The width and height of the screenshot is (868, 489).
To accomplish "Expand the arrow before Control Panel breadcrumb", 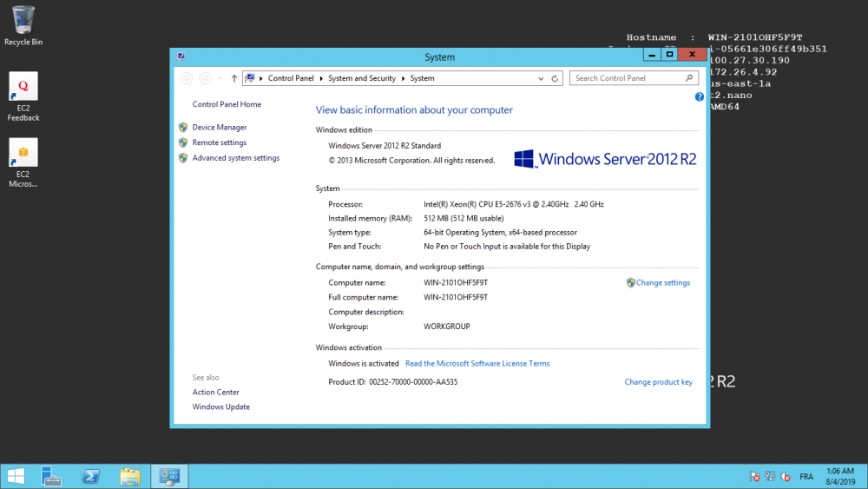I will (260, 79).
